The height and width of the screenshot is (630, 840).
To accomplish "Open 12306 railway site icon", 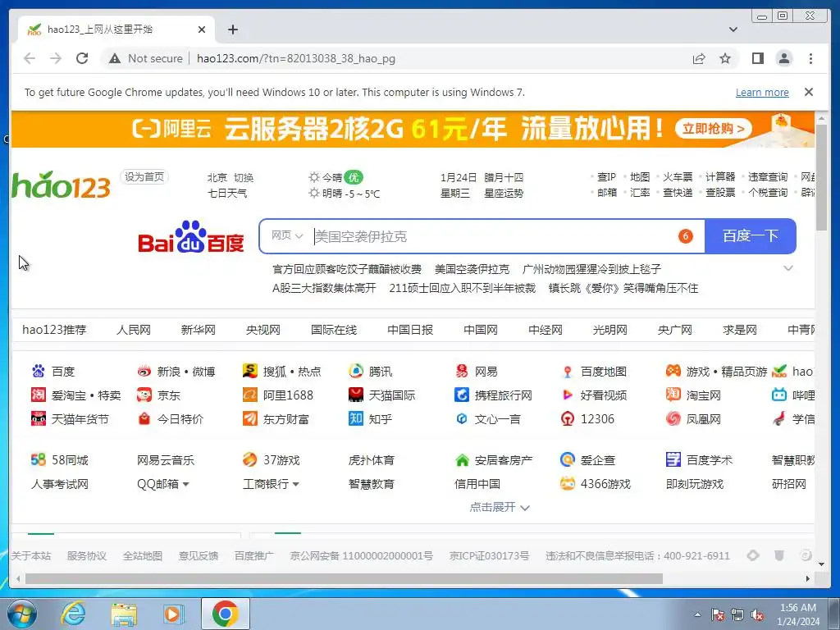I will 568,418.
